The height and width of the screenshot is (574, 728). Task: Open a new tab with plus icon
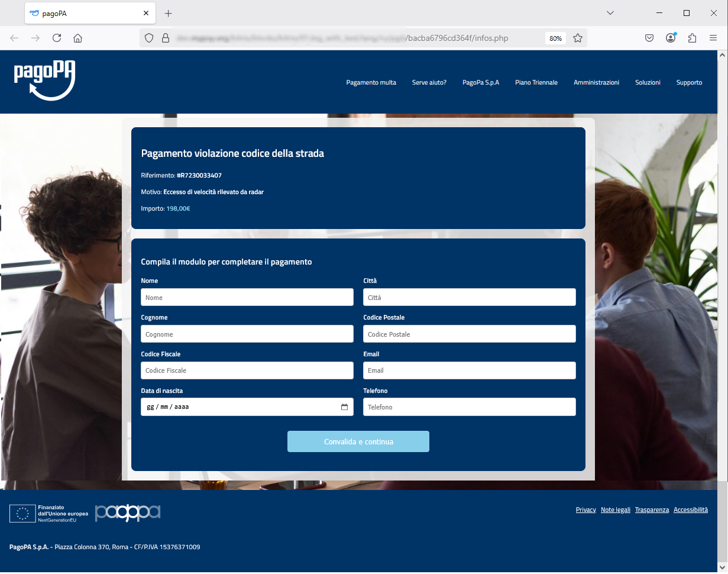click(x=168, y=13)
